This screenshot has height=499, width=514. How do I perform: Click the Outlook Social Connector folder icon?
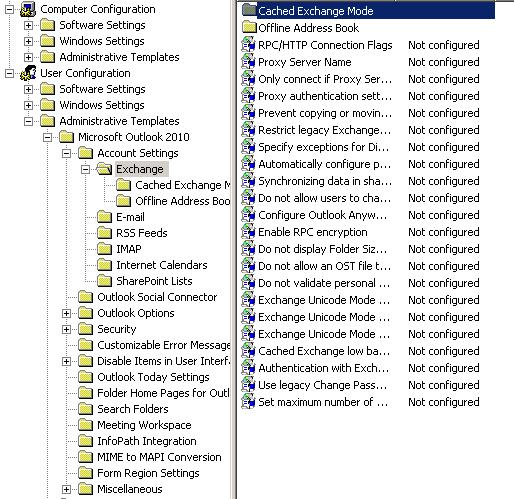(x=85, y=297)
